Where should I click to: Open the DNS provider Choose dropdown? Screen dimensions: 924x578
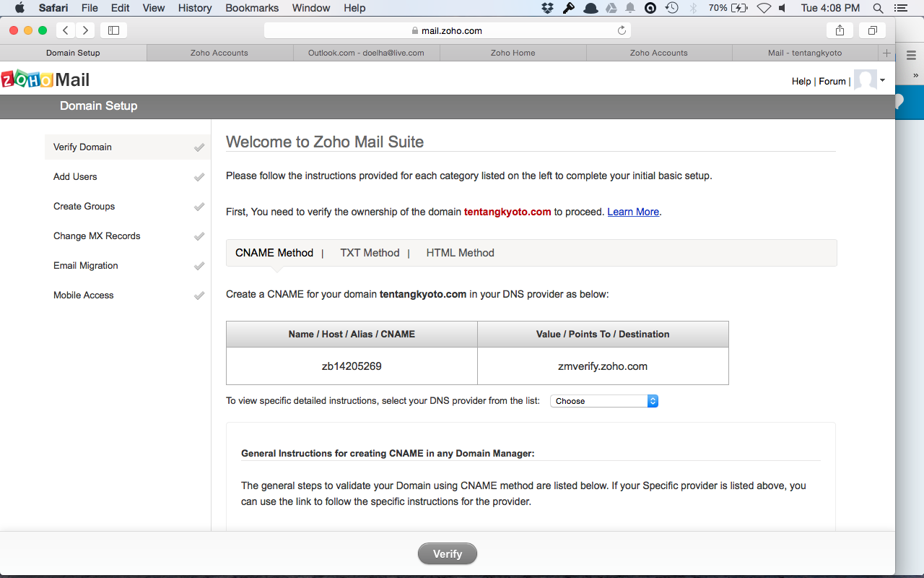click(x=604, y=401)
